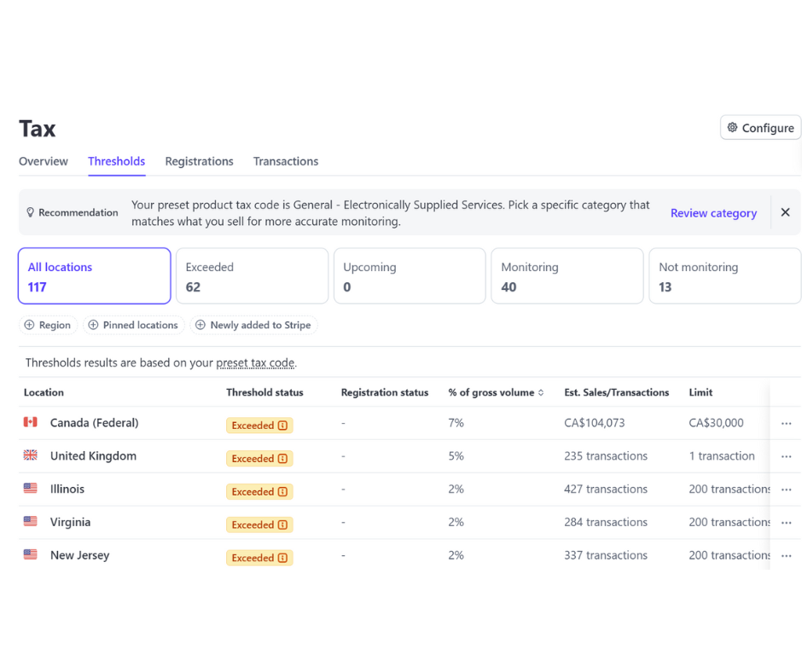Select the Monitoring filter card

(567, 276)
